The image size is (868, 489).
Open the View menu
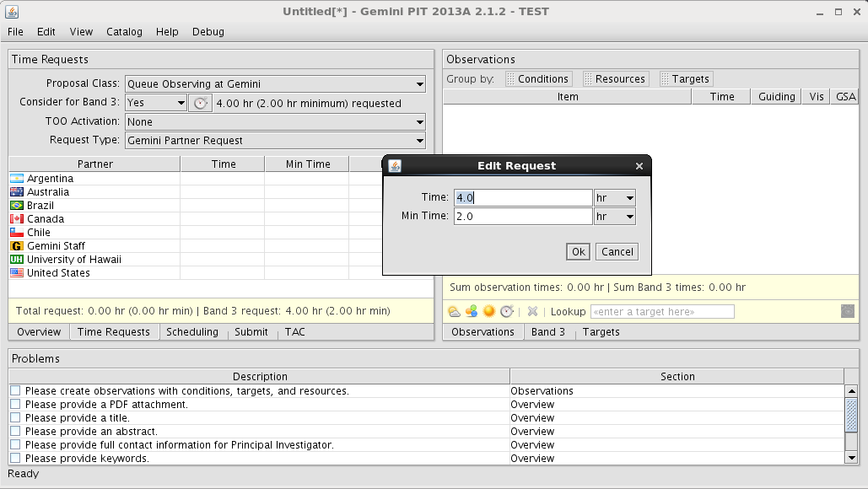(81, 31)
